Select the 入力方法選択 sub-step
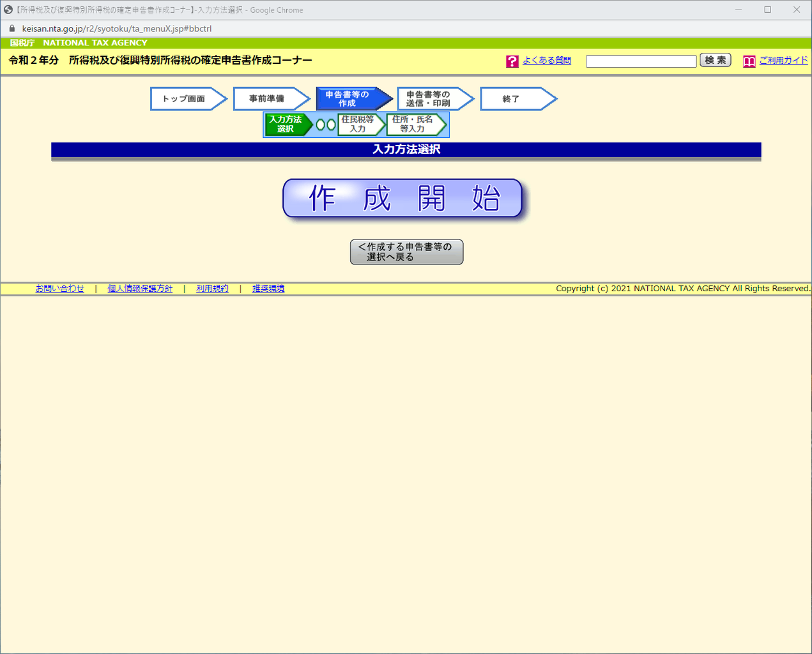 pos(289,125)
